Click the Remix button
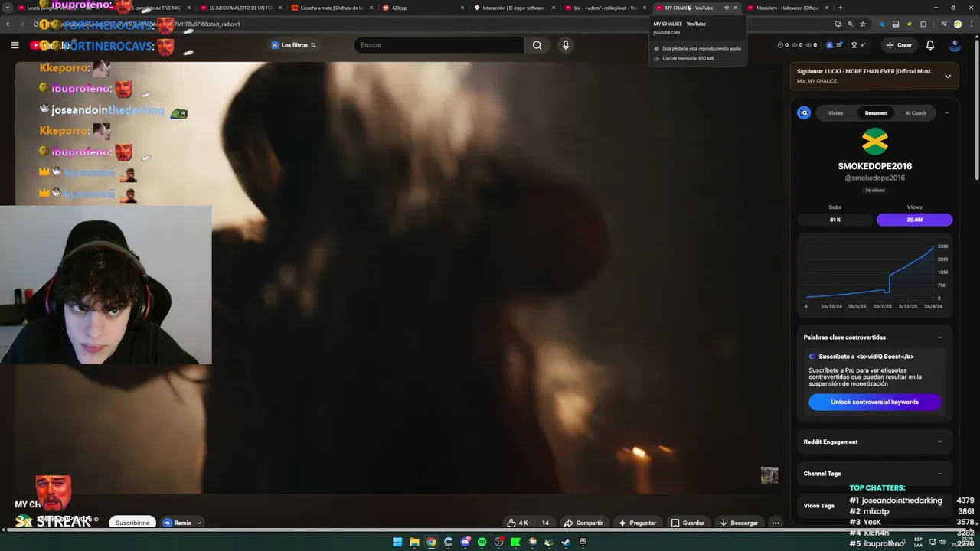 coord(177,523)
